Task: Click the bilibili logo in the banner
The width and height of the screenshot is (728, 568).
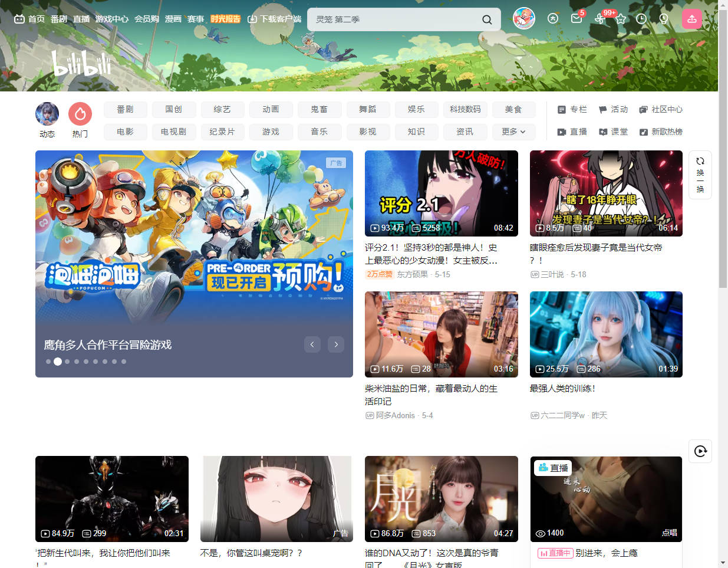Action: (81, 64)
